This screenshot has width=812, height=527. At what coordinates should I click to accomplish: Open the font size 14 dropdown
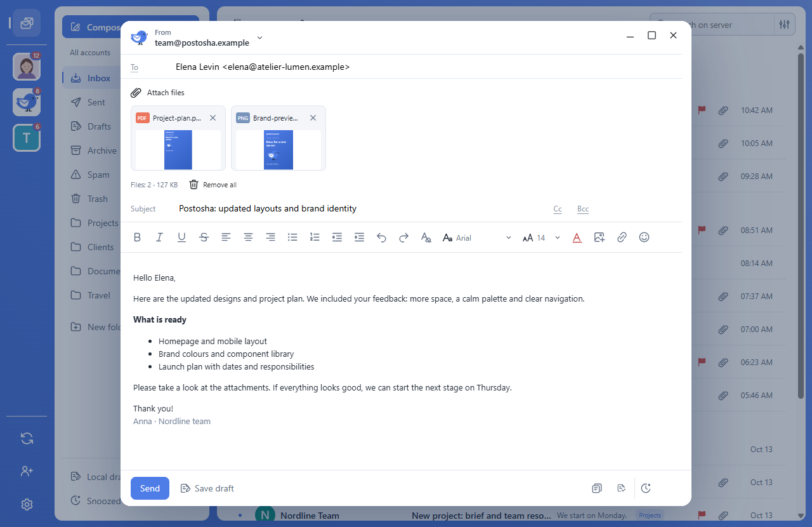[542, 237]
